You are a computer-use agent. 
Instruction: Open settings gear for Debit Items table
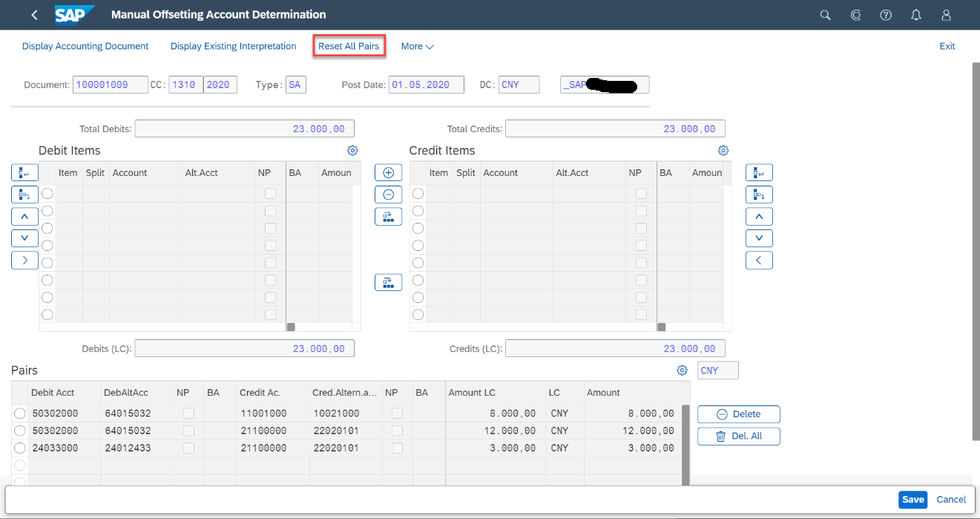point(352,151)
